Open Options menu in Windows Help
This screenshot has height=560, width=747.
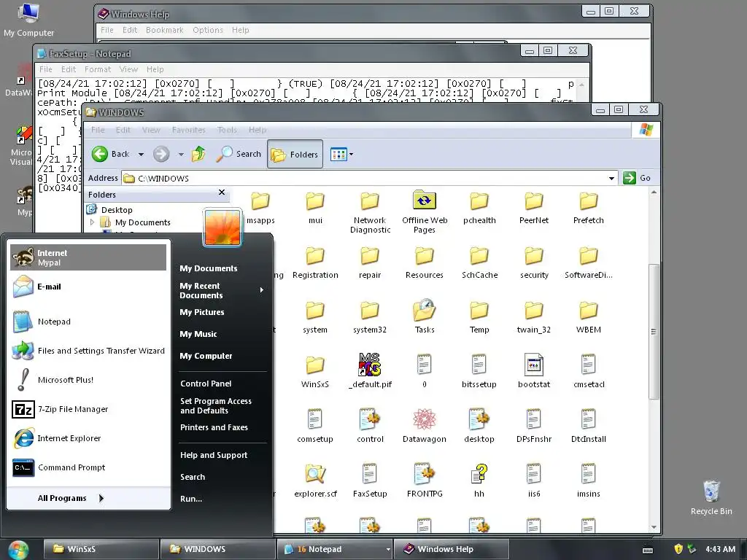tap(208, 30)
